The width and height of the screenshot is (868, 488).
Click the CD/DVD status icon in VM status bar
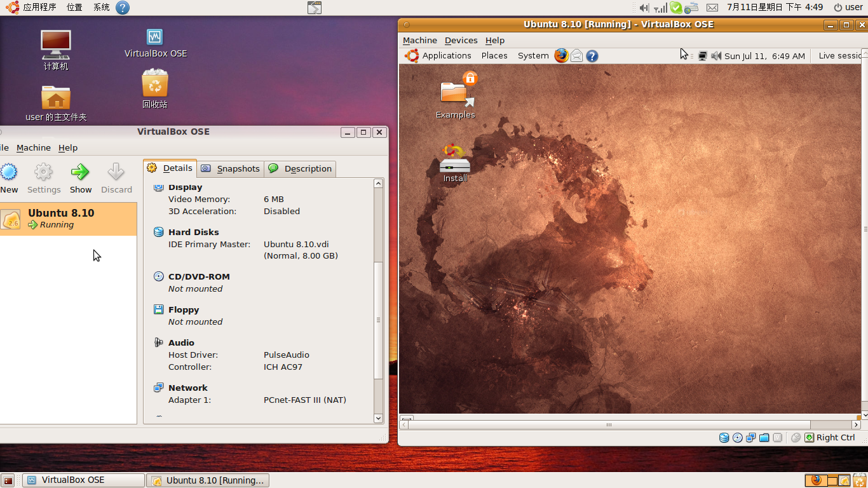736,438
